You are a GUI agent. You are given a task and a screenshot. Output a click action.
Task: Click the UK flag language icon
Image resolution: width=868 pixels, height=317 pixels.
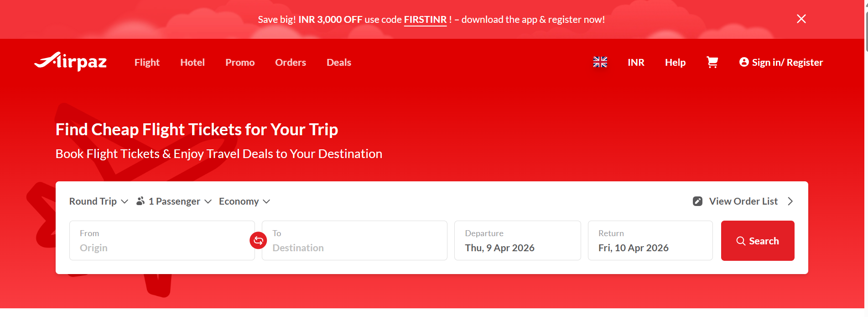(600, 62)
